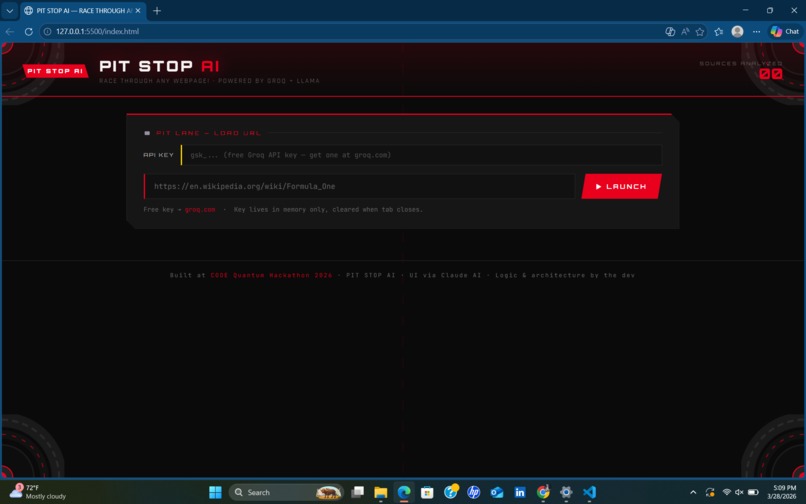The image size is (806, 504).
Task: Open the weather widget showing 72°F
Action: 38,492
